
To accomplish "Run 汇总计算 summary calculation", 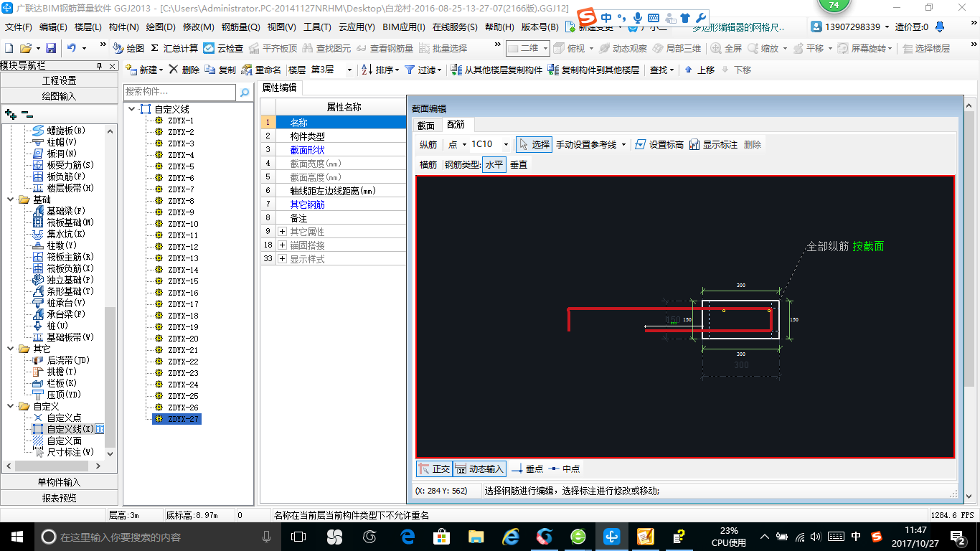I will point(174,48).
